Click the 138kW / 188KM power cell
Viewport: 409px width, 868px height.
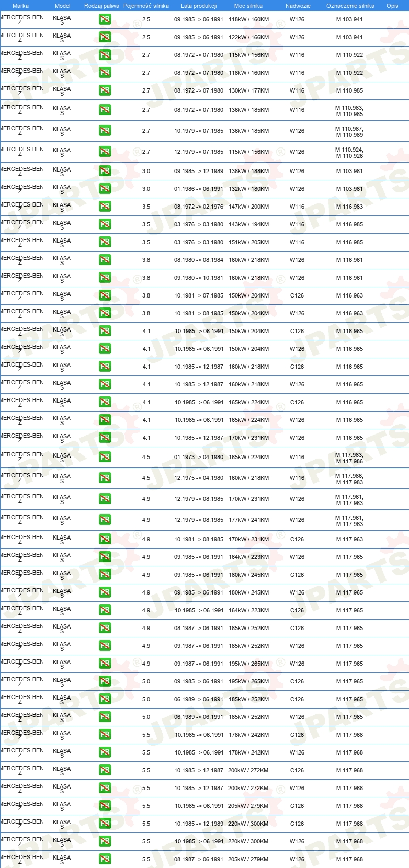249,172
